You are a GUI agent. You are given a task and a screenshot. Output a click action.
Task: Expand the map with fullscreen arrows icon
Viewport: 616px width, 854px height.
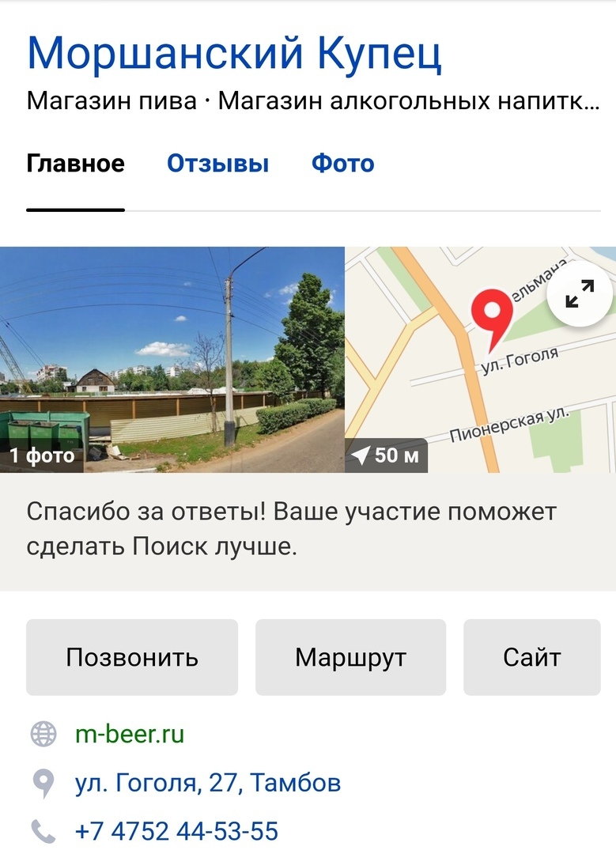point(580,293)
